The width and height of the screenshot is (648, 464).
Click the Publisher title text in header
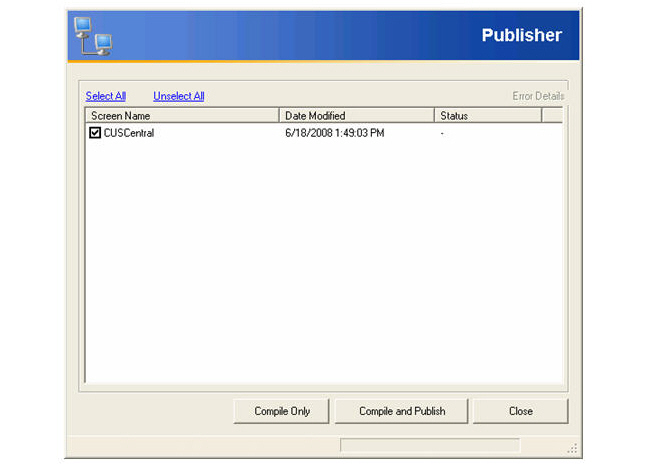click(x=522, y=36)
